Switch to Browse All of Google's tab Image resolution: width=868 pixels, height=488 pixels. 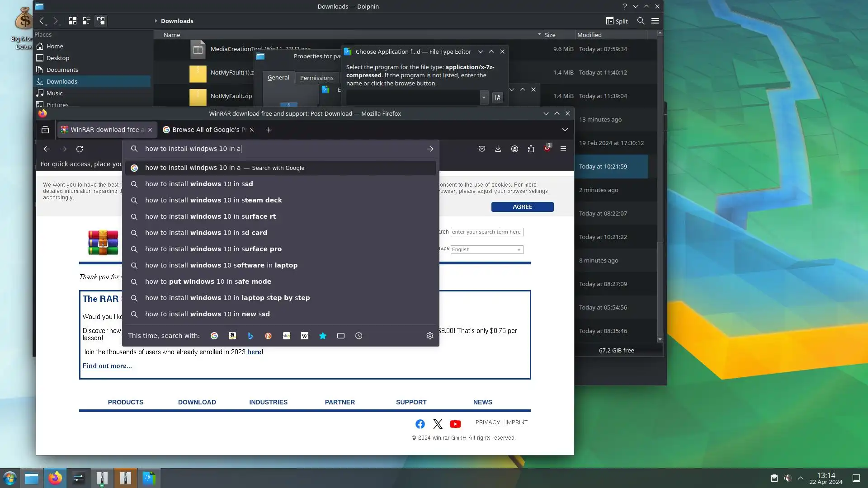point(206,130)
